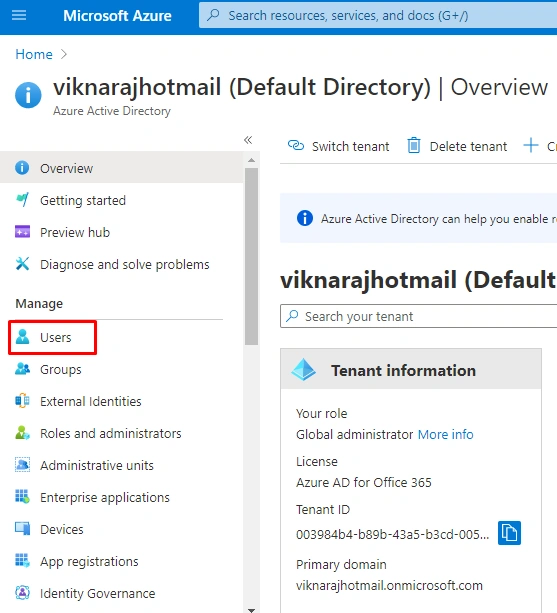Click the magnifier icon in the top search bar

point(213,15)
